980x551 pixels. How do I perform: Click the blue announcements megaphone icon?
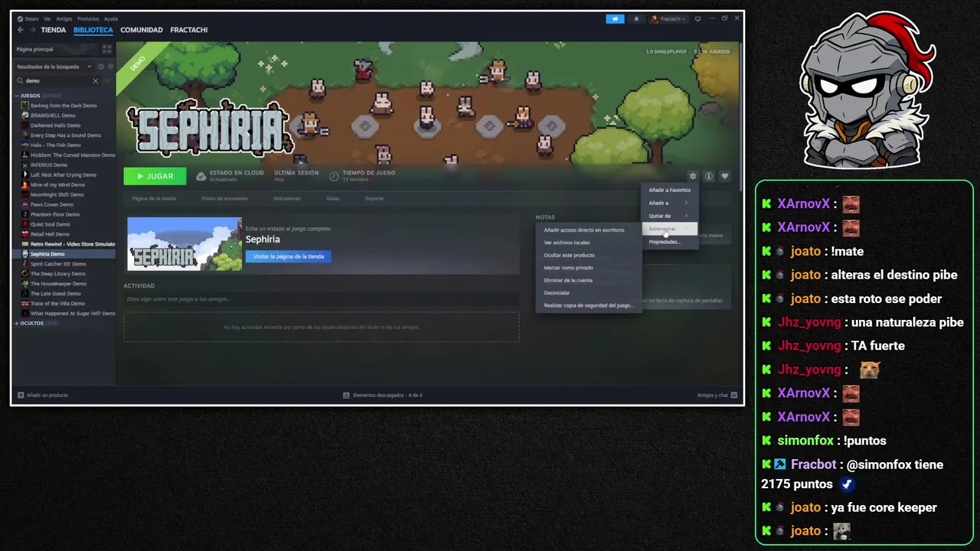pos(615,18)
